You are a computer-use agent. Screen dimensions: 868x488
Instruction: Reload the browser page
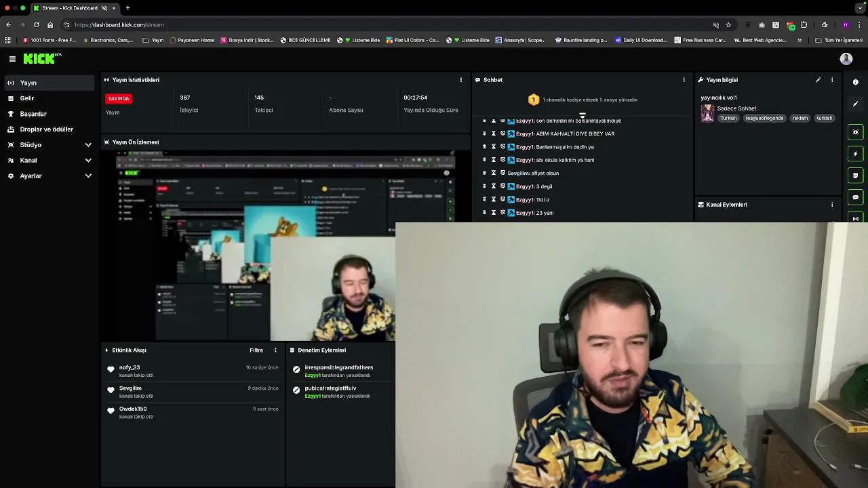click(36, 25)
